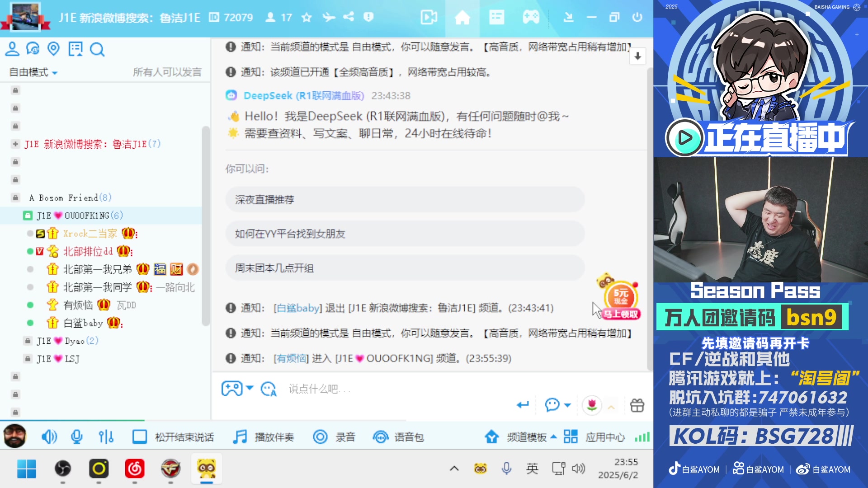This screenshot has height=488, width=868.
Task: Expand the flower options caret
Action: [611, 407]
